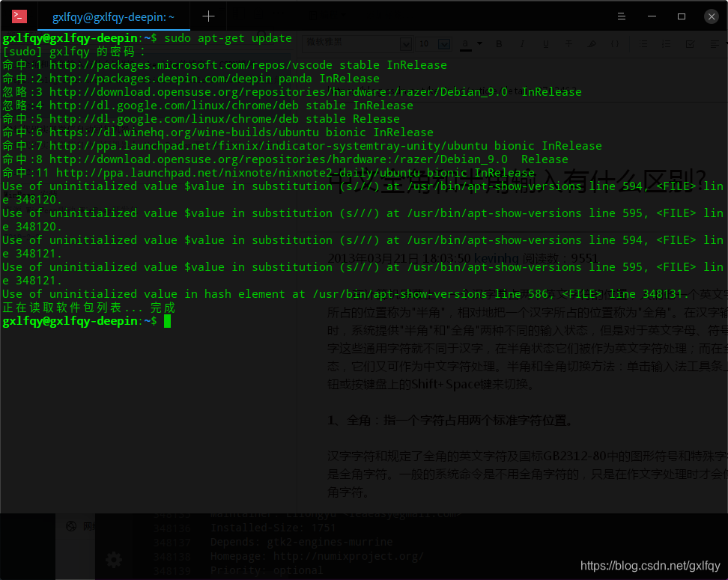The width and height of the screenshot is (728, 580).
Task: Click the '正在读取软件包列表... 完成' line
Action: click(x=88, y=308)
